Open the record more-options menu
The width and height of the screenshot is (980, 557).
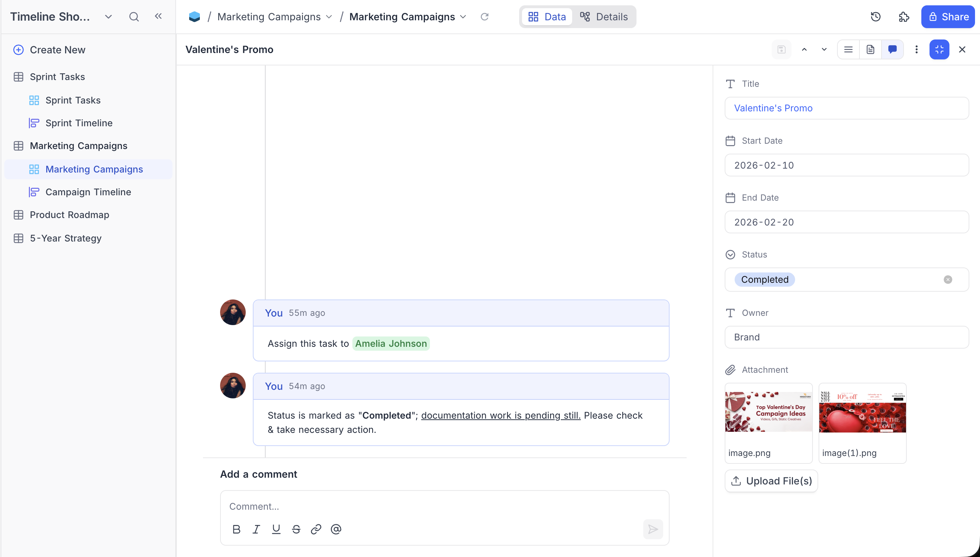click(x=916, y=49)
